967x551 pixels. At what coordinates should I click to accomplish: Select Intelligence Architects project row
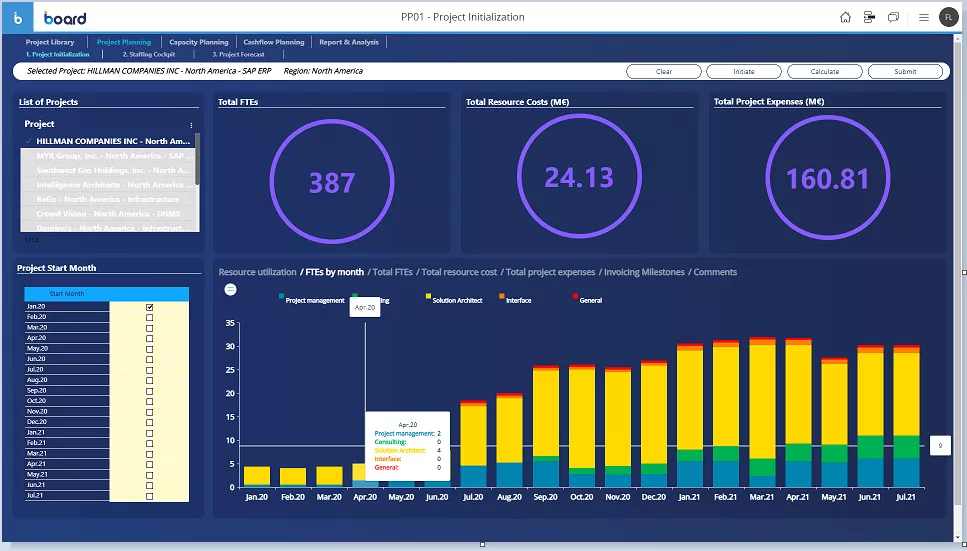[109, 184]
